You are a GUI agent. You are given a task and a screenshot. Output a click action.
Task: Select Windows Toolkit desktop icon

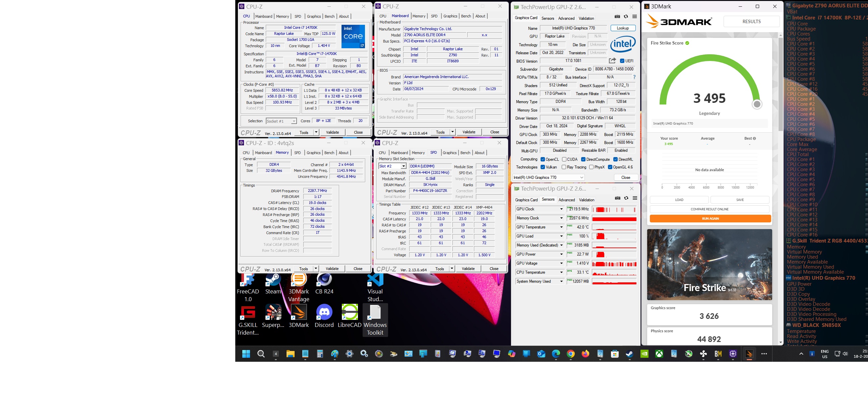375,320
